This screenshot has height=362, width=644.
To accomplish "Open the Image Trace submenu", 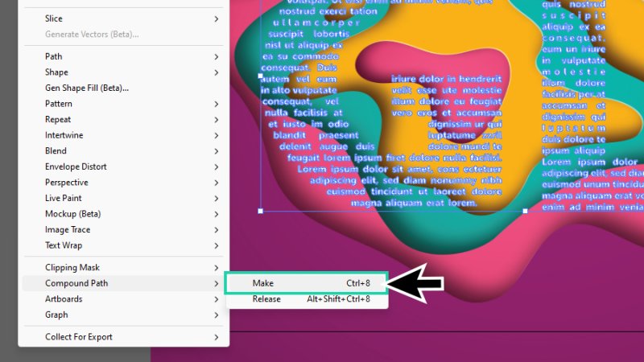I will pos(124,229).
